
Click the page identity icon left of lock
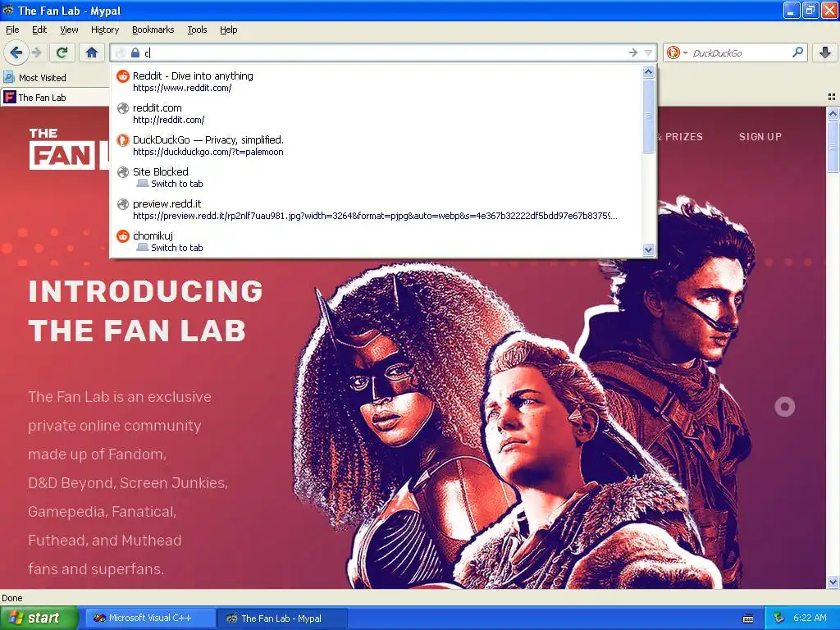121,52
